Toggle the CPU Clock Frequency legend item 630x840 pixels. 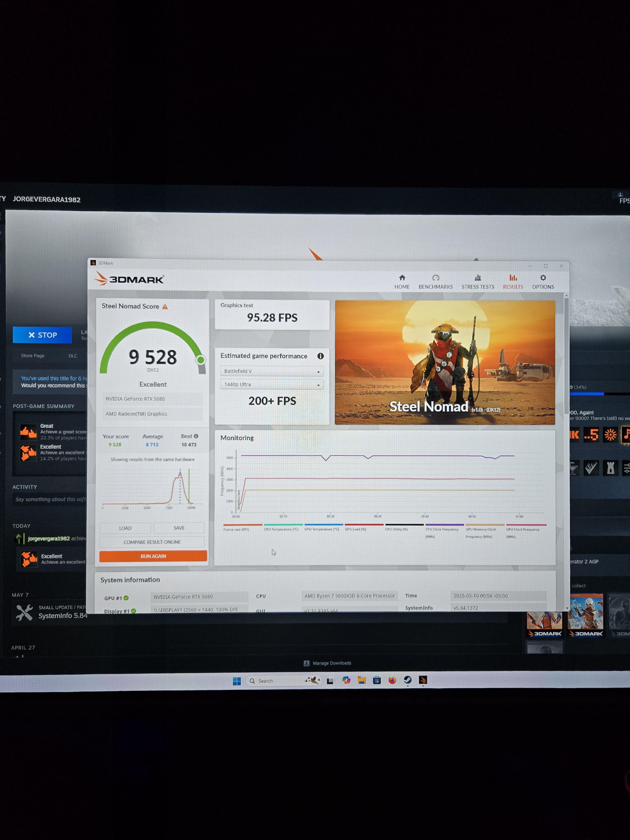click(x=444, y=531)
